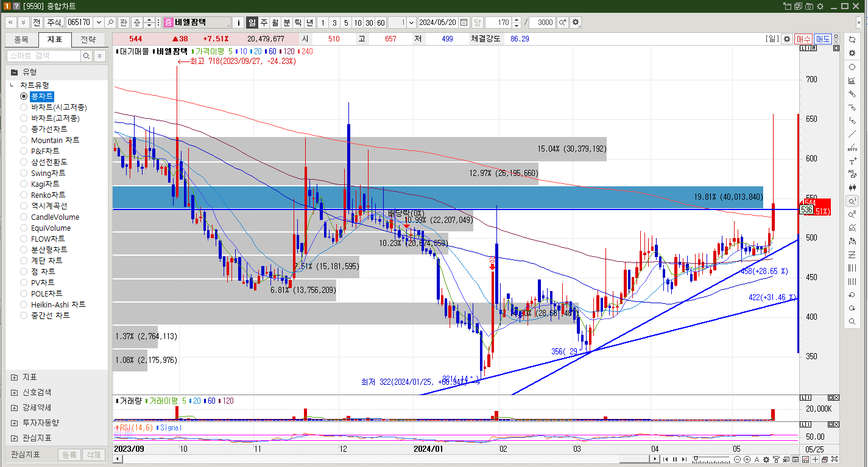Adjust the chart zoom slider at bottom

pos(696,458)
